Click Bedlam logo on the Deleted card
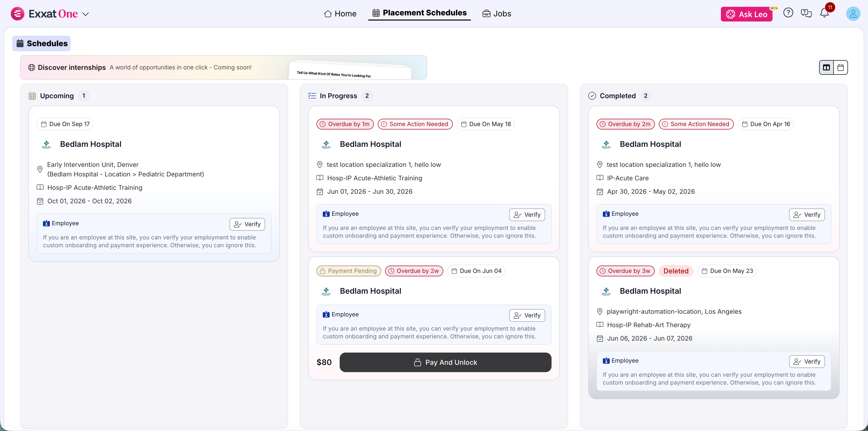Screen dimensions: 868x431 (606, 292)
